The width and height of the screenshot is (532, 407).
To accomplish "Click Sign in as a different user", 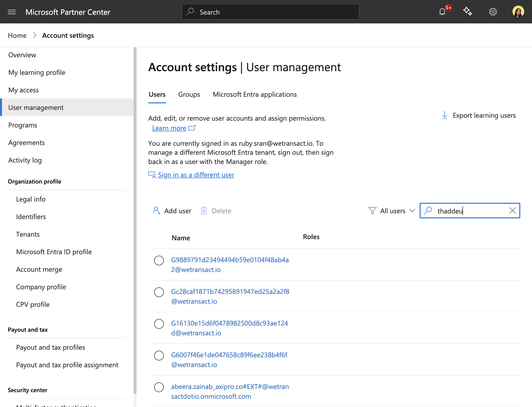I will [196, 175].
